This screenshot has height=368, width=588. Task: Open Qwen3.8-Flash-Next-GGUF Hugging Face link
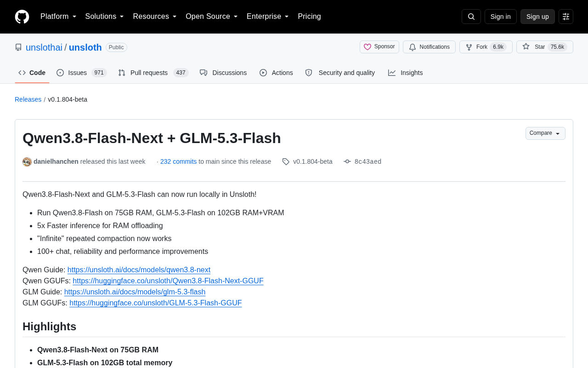(x=168, y=281)
